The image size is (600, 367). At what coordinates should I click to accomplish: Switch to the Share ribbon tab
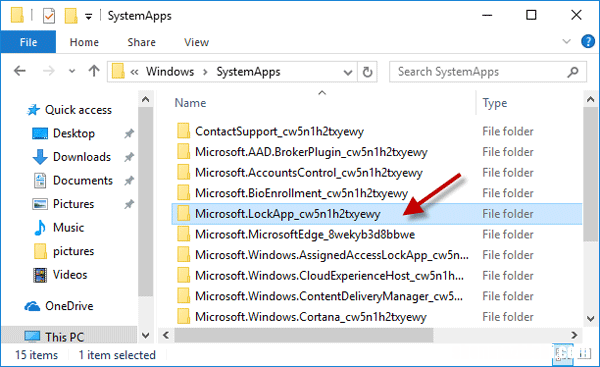tap(142, 42)
